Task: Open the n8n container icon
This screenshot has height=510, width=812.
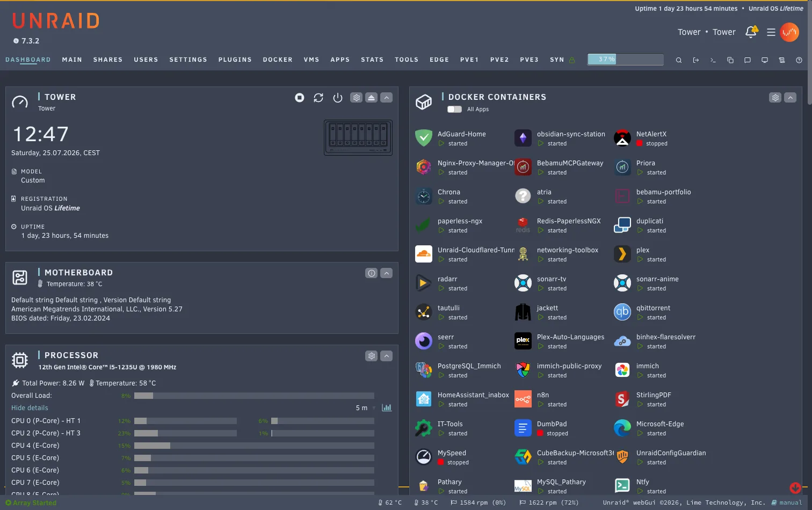Action: pos(523,399)
